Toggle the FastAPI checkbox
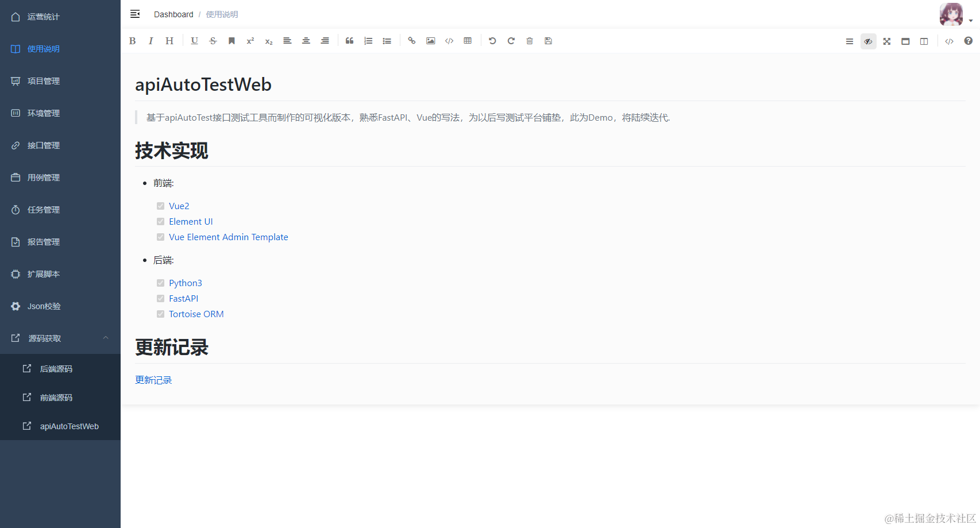The image size is (980, 528). point(161,298)
